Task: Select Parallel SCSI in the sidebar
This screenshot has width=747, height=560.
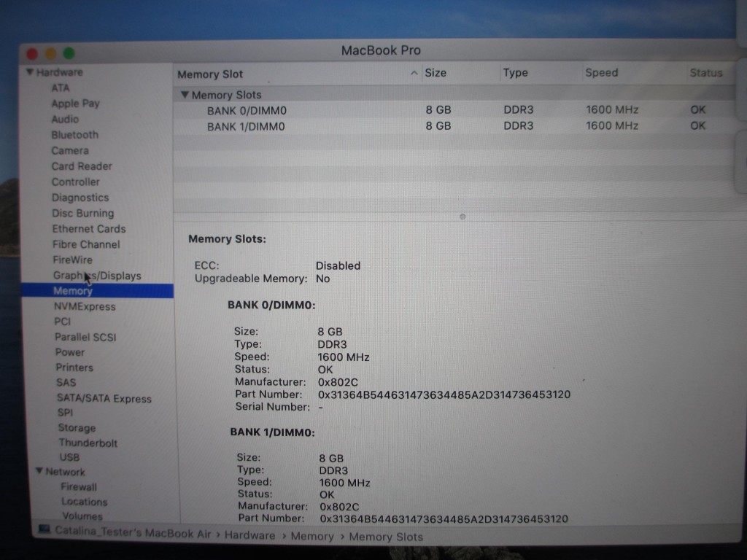Action: pos(85,337)
